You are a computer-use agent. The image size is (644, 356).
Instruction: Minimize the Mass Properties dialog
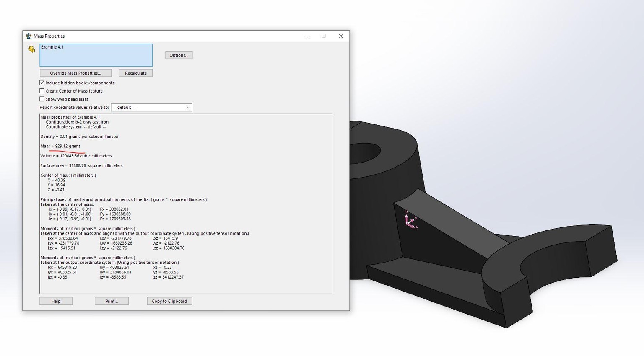(307, 36)
